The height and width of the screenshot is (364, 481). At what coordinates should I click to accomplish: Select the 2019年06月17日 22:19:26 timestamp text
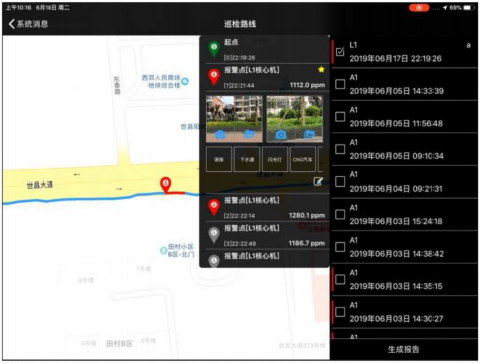(395, 59)
